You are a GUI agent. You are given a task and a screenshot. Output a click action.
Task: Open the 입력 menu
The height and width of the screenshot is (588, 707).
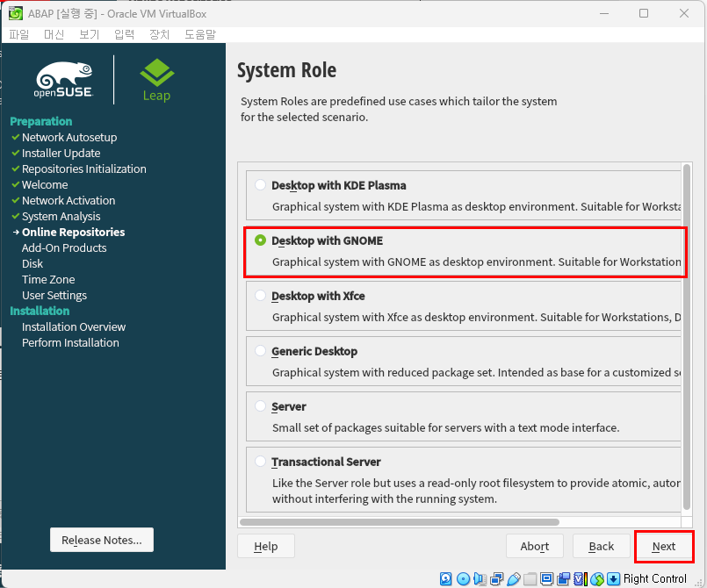(x=125, y=34)
